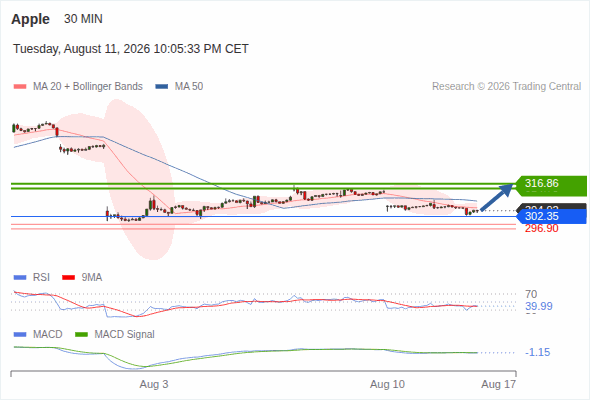Select the Aug 3 date marker
Image resolution: width=590 pixels, height=400 pixels.
pos(154,384)
